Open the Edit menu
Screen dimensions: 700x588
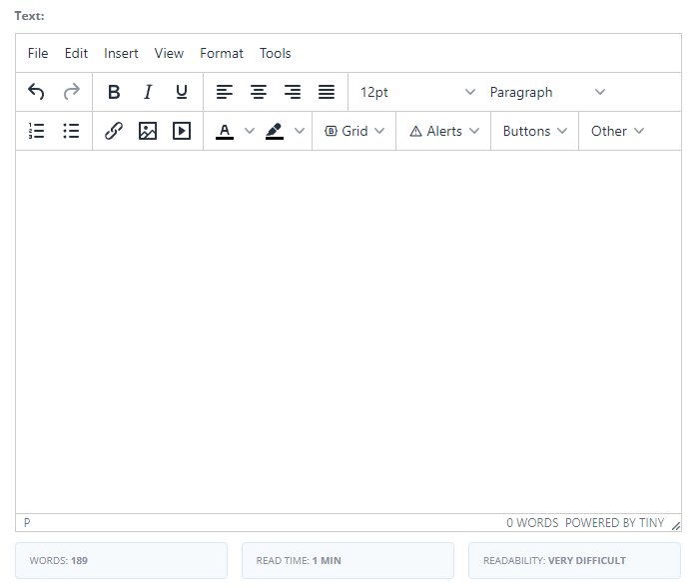pos(76,53)
